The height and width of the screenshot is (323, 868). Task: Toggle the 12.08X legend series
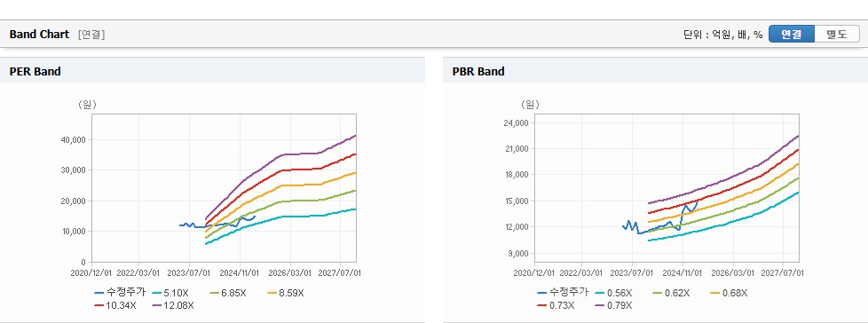tap(173, 305)
